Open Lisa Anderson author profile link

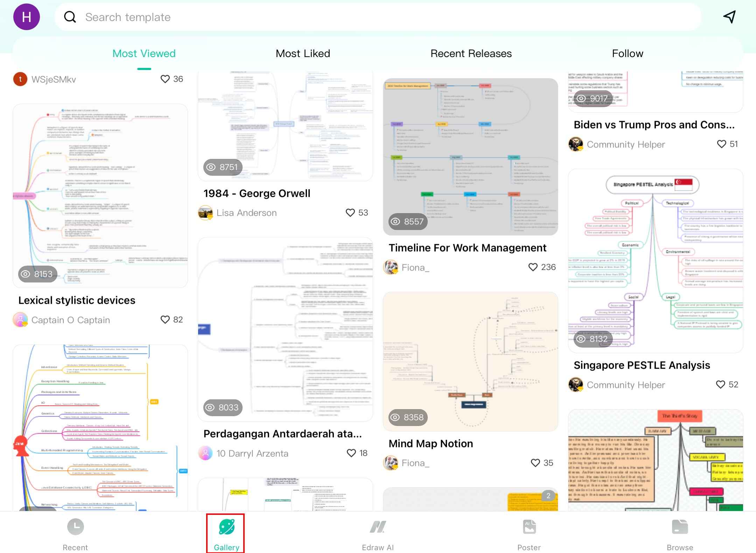246,213
